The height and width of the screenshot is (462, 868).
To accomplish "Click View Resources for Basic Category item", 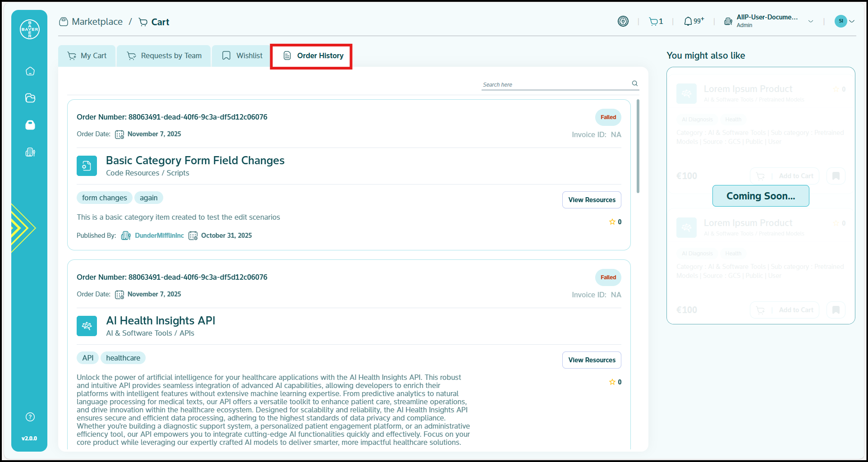I will click(592, 200).
